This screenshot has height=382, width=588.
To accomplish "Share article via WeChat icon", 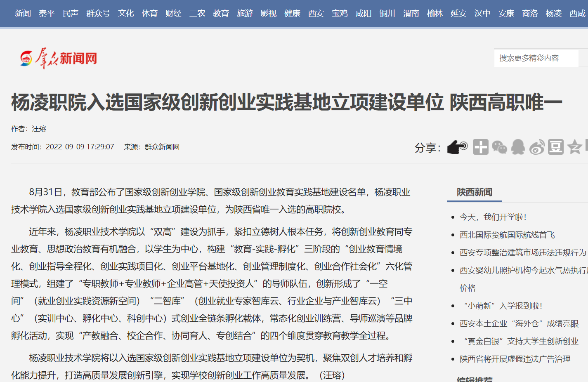I will click(x=499, y=147).
